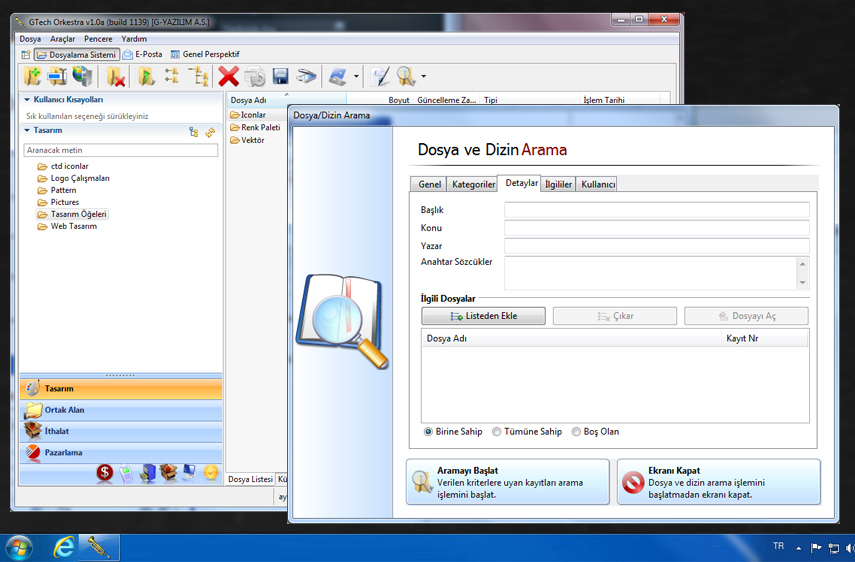Select the Birine Sahip radio button
The image size is (855, 562).
[x=429, y=432]
